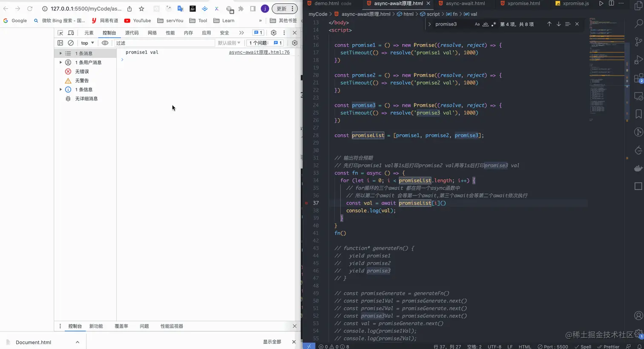Open the Document.html download menu chevron
Viewport: 644px width, 349px height.
[x=78, y=342]
